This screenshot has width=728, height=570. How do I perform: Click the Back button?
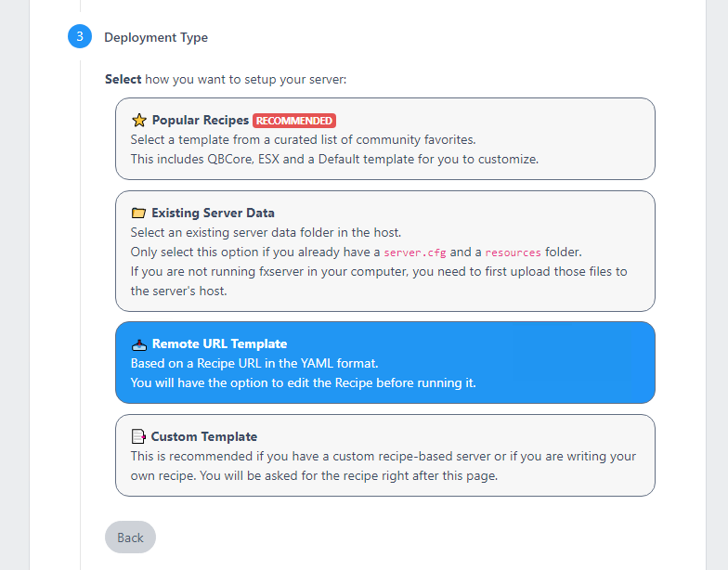coord(130,537)
